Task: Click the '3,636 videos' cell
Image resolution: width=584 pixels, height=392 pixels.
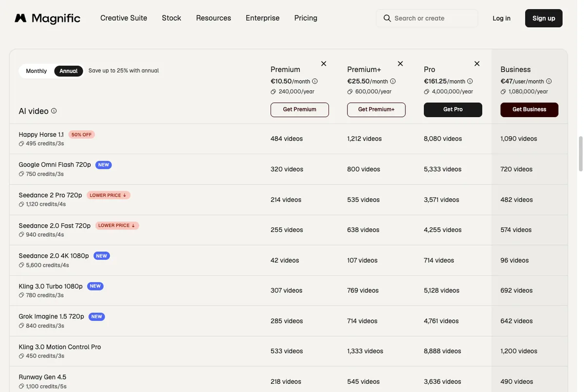Action: pos(442,381)
